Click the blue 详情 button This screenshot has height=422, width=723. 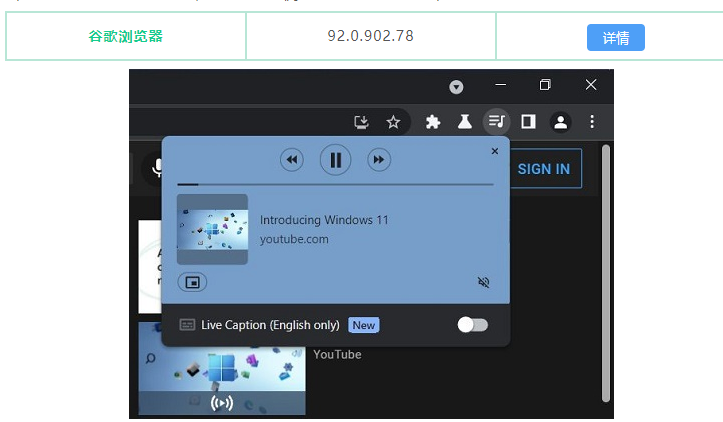pos(615,38)
